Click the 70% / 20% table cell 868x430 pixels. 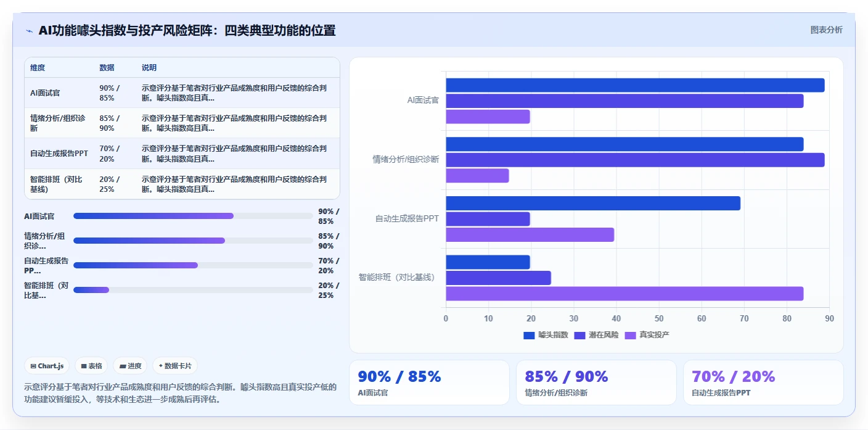pyautogui.click(x=110, y=154)
